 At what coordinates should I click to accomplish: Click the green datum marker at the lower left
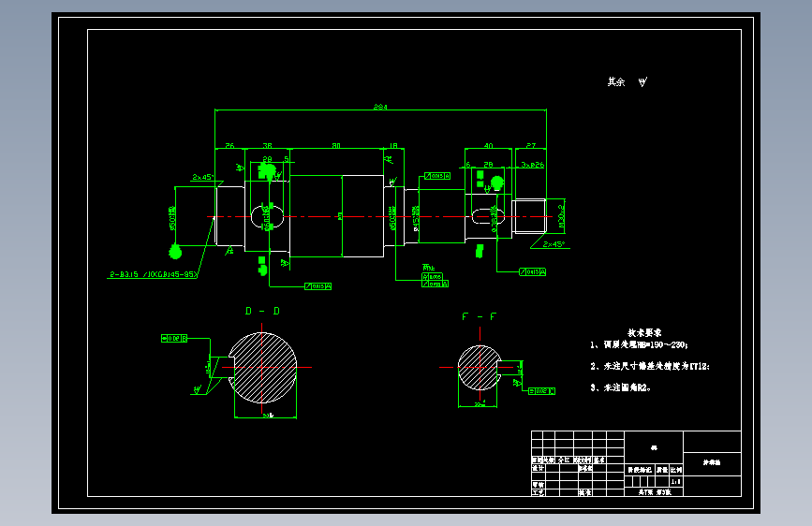coord(175,252)
